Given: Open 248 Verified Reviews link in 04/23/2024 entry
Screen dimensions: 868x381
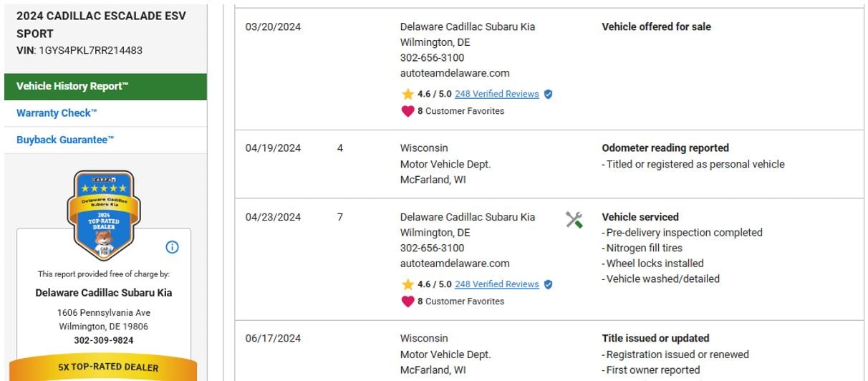Looking at the screenshot, I should [x=496, y=284].
